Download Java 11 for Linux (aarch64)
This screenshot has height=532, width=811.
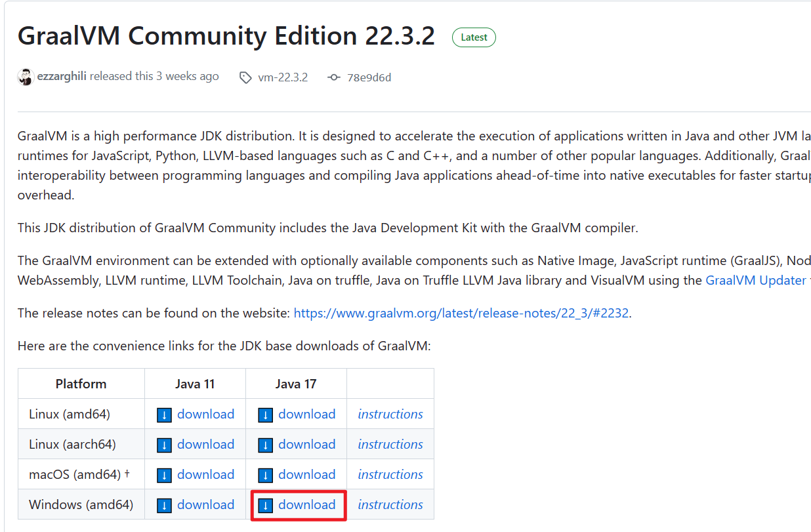point(205,444)
